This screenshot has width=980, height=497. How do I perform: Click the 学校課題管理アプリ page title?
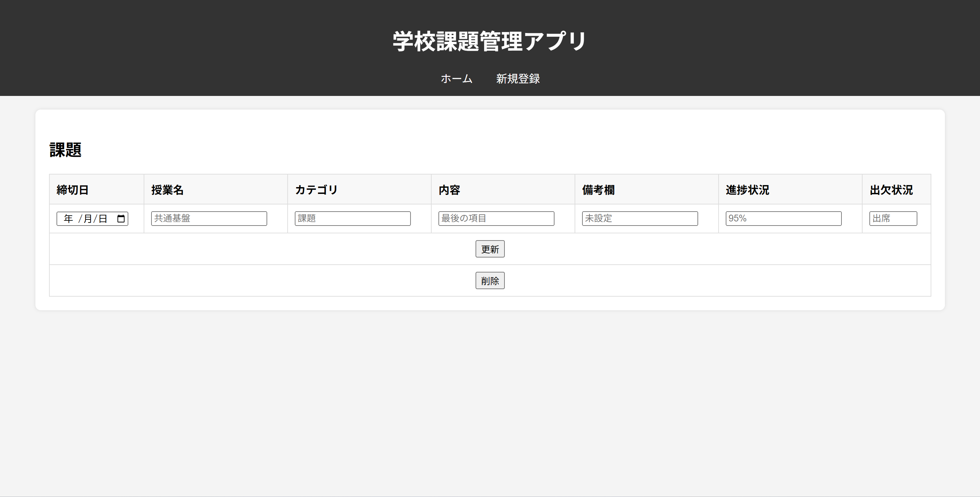[489, 41]
